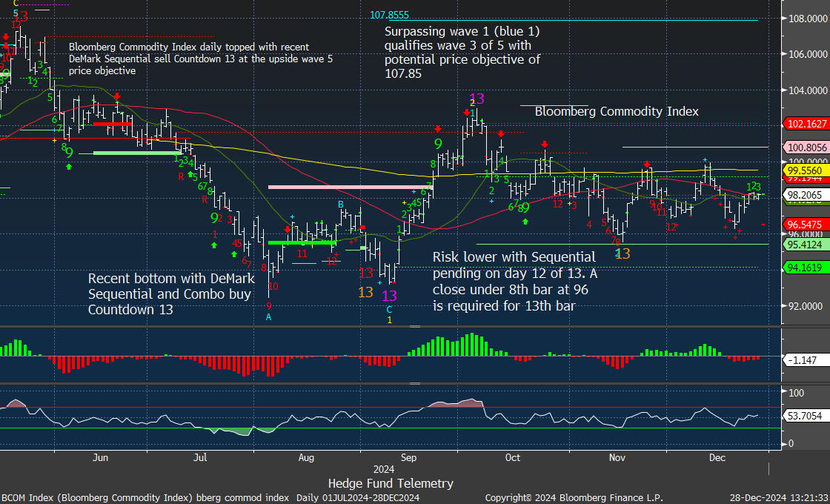Select the orange 13 at the November low
This screenshot has width=830, height=504.
623,253
